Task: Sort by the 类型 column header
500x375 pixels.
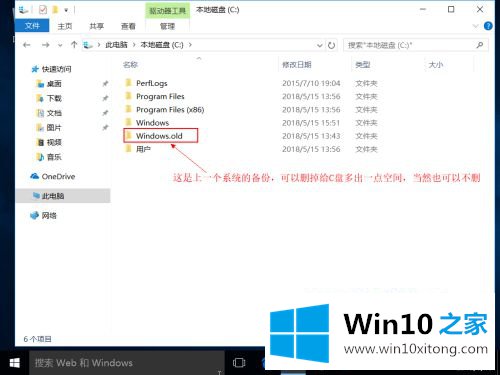Action: point(363,65)
